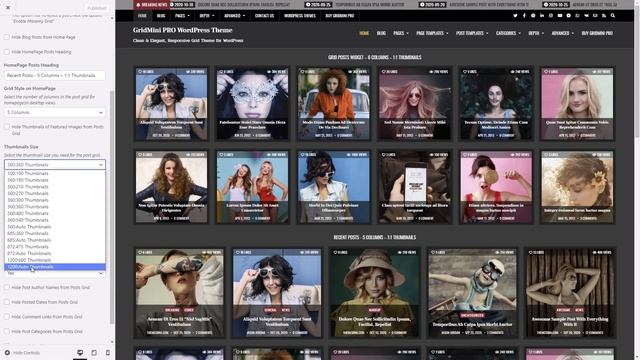This screenshot has width=640, height=360.
Task: Open the Instagram social icon
Action: coord(551,16)
